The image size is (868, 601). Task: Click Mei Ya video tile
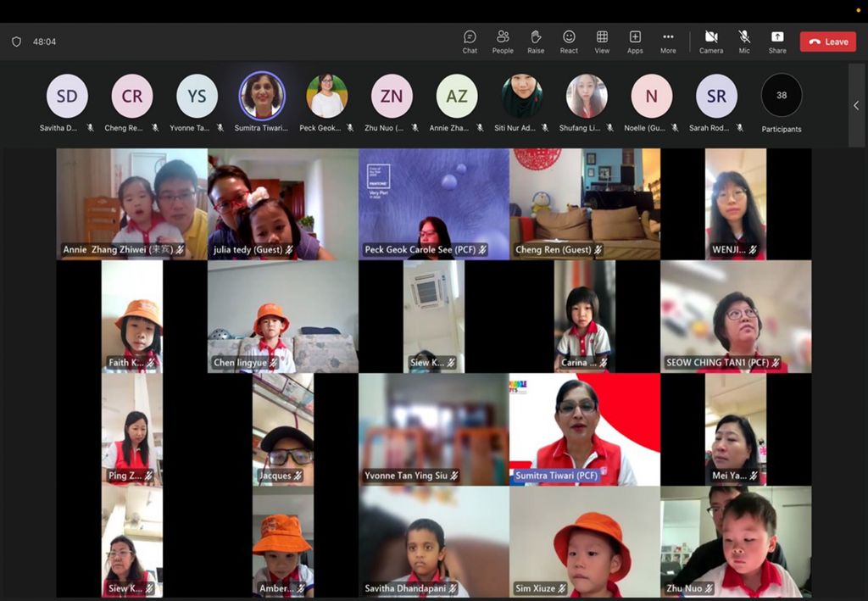pos(736,430)
